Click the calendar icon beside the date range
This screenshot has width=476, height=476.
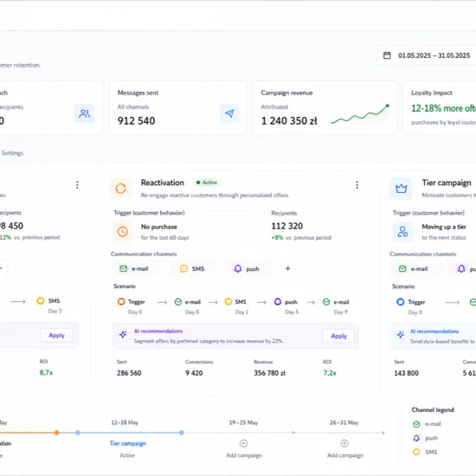pos(387,55)
